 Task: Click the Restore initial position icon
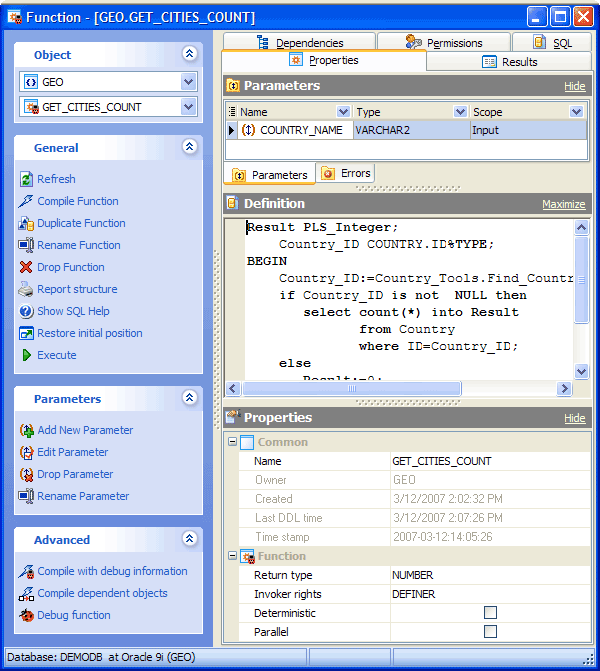click(x=26, y=333)
